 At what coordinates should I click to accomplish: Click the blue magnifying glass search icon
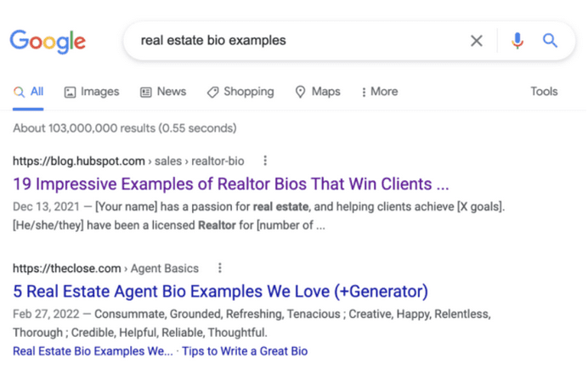[551, 41]
